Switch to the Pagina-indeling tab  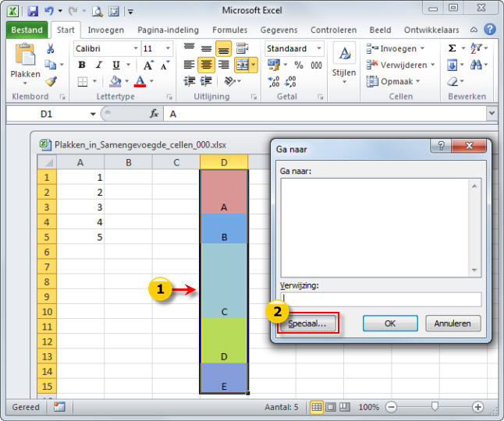(168, 30)
